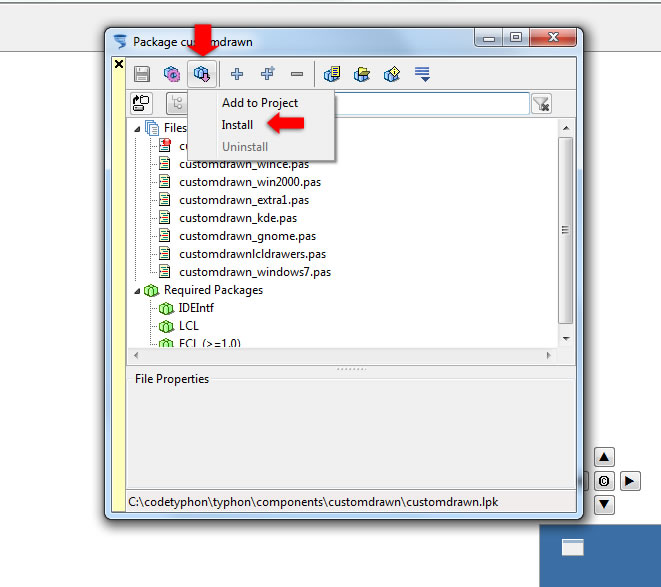This screenshot has height=587, width=661.
Task: Click the copyright symbol button
Action: click(604, 481)
